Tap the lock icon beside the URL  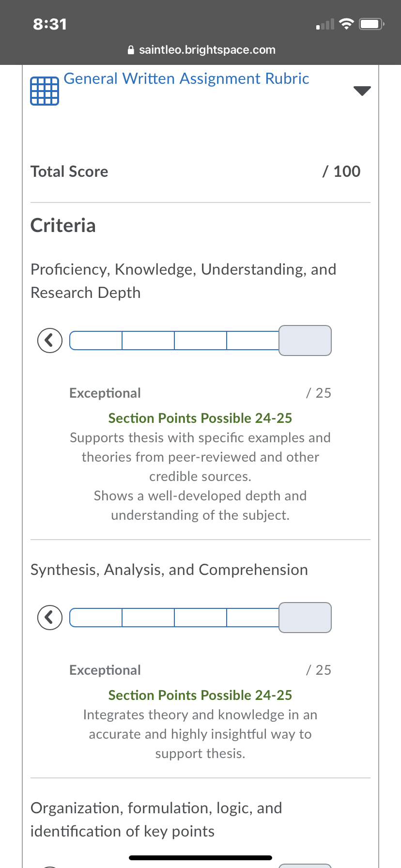tap(130, 50)
